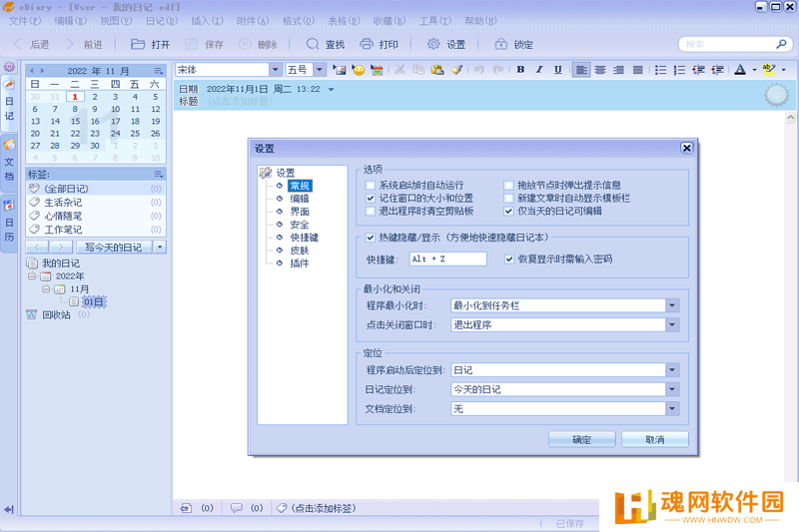This screenshot has height=532, width=799.
Task: Open the font size 五号 dropdown
Action: coord(320,70)
